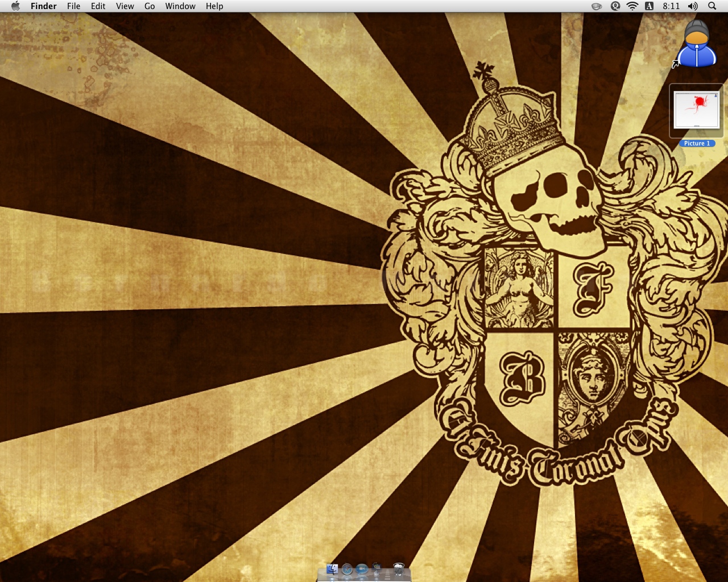Open the Trash in the Dock
The width and height of the screenshot is (728, 582).
coord(399,569)
